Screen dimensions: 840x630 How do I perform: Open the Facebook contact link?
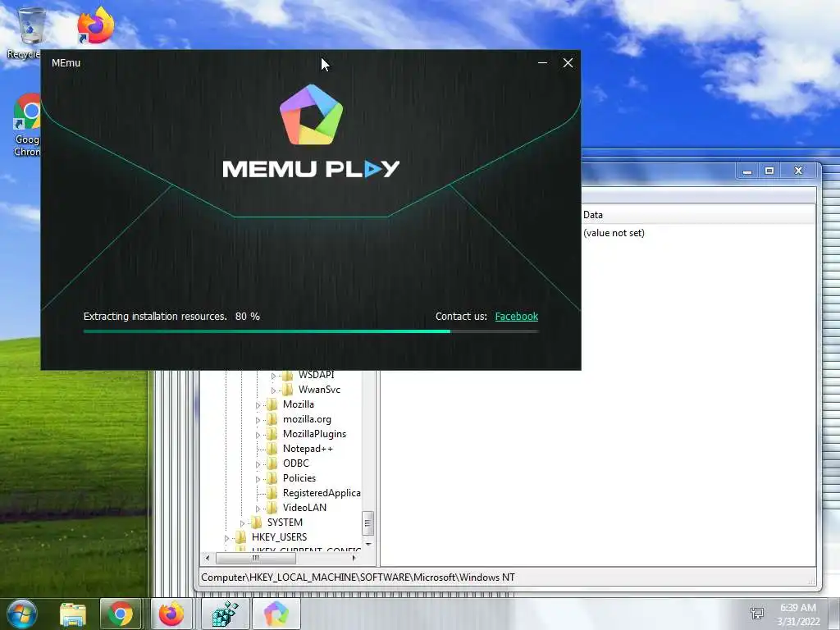click(x=517, y=317)
